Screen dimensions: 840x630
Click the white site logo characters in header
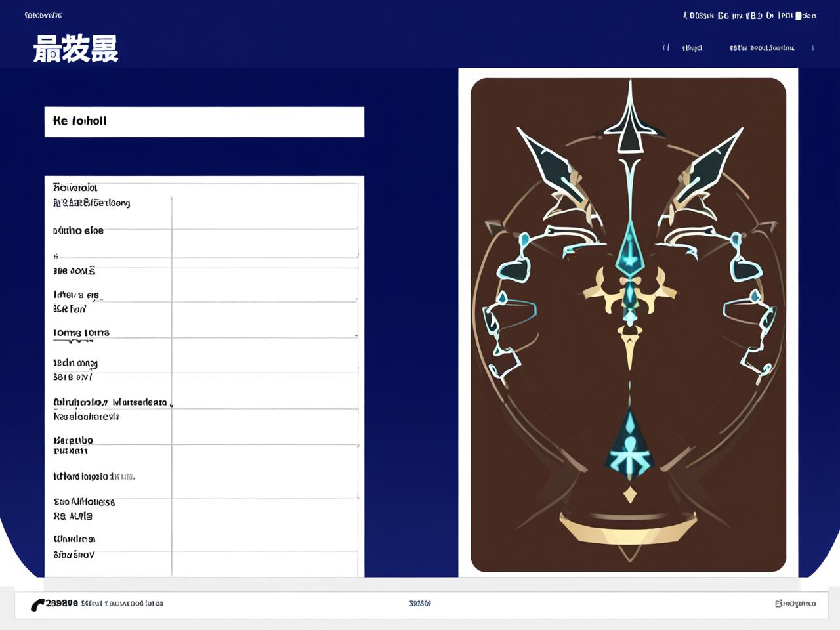point(75,49)
